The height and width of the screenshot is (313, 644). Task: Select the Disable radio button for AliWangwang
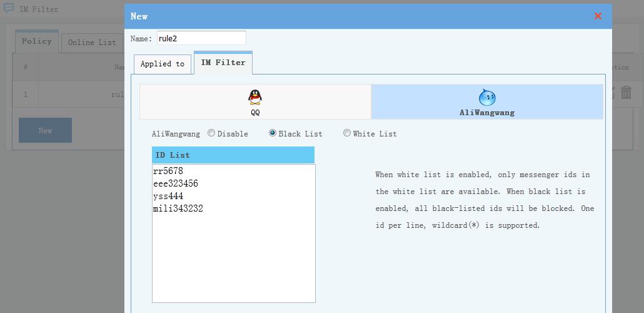211,133
